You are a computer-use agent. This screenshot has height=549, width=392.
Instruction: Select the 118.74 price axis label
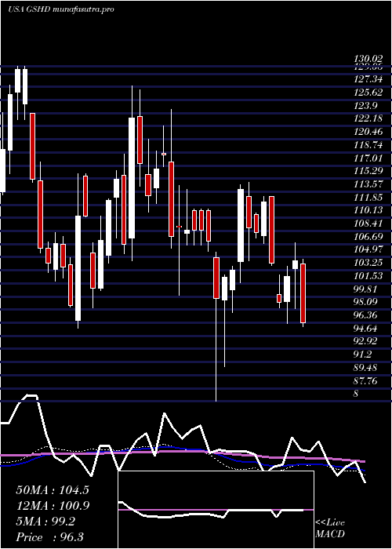pos(368,145)
